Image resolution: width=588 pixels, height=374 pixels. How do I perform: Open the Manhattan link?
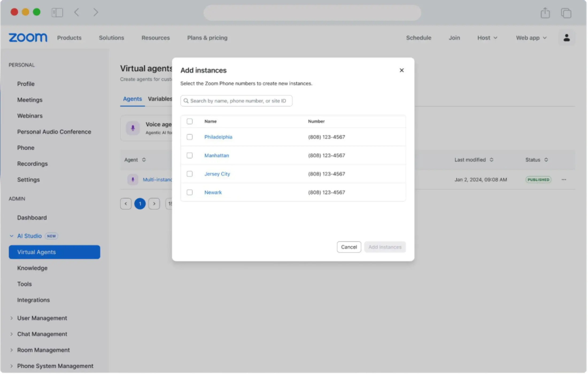217,155
